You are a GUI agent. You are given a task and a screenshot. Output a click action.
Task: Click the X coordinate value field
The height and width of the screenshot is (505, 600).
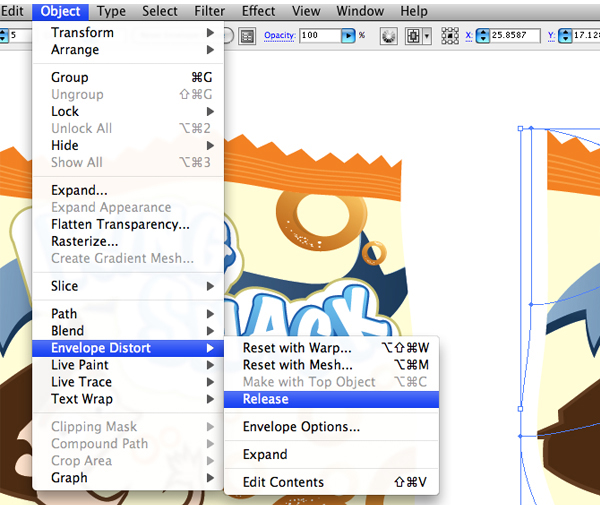coord(513,35)
